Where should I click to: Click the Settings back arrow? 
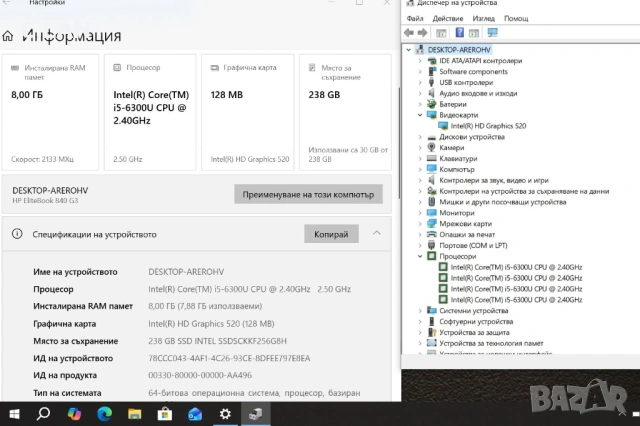point(7,2)
